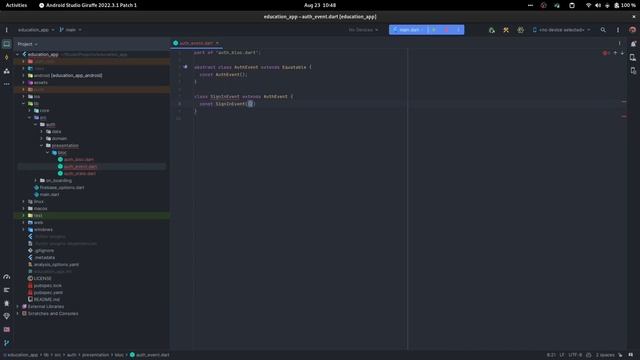
Task: Open the Project view selector dropdown
Action: click(x=27, y=44)
